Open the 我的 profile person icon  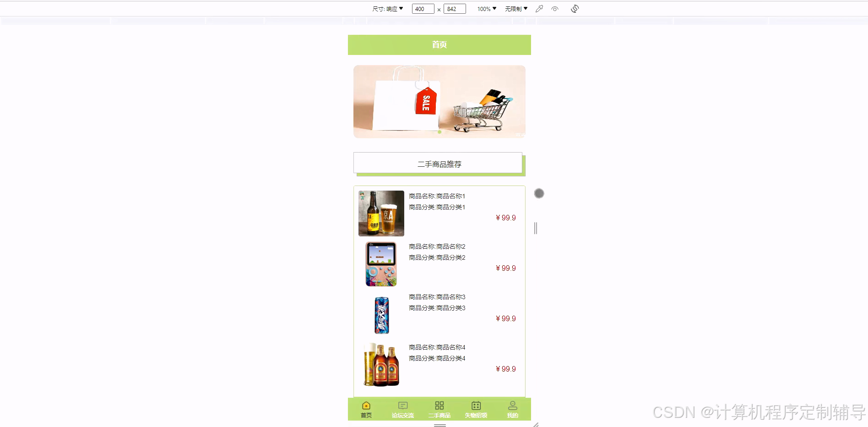pyautogui.click(x=512, y=405)
